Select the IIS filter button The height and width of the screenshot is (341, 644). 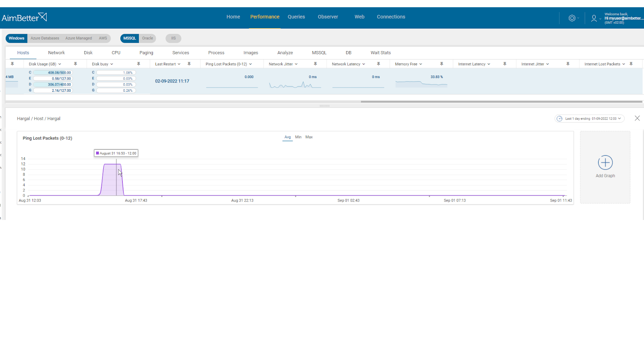[173, 38]
